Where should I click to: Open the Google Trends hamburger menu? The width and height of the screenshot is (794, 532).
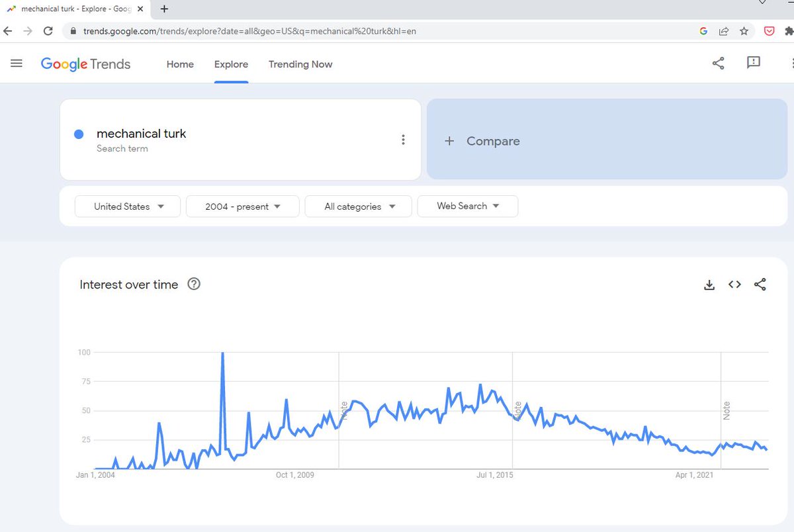(x=17, y=64)
